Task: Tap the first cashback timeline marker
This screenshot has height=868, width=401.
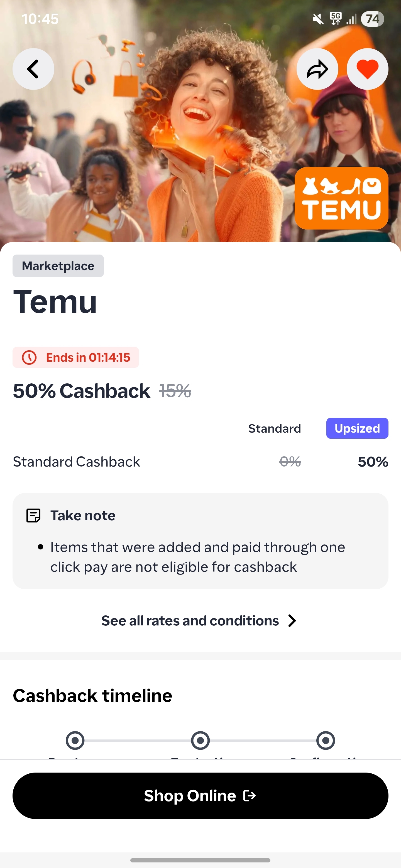Action: pyautogui.click(x=75, y=741)
